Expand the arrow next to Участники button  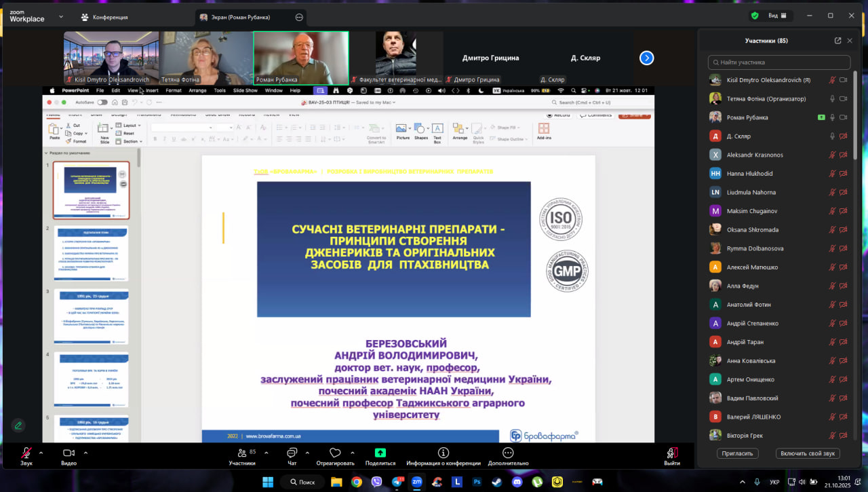coord(264,453)
